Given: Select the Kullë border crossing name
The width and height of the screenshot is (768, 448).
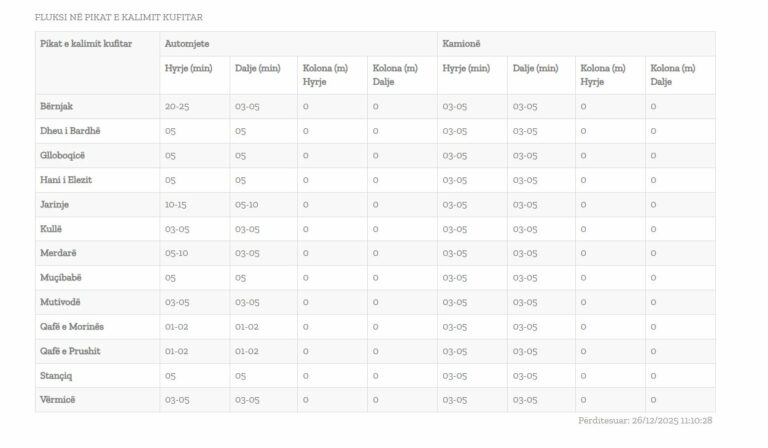Looking at the screenshot, I should [51, 229].
